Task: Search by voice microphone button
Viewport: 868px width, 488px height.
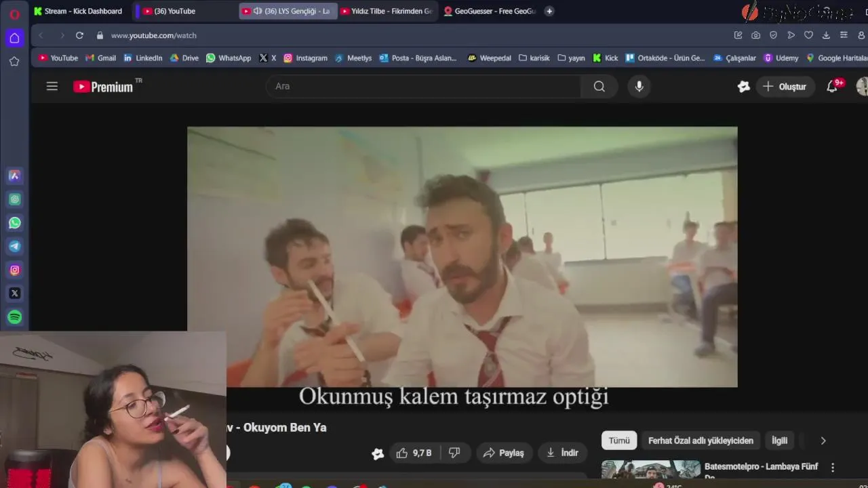Action: 639,86
